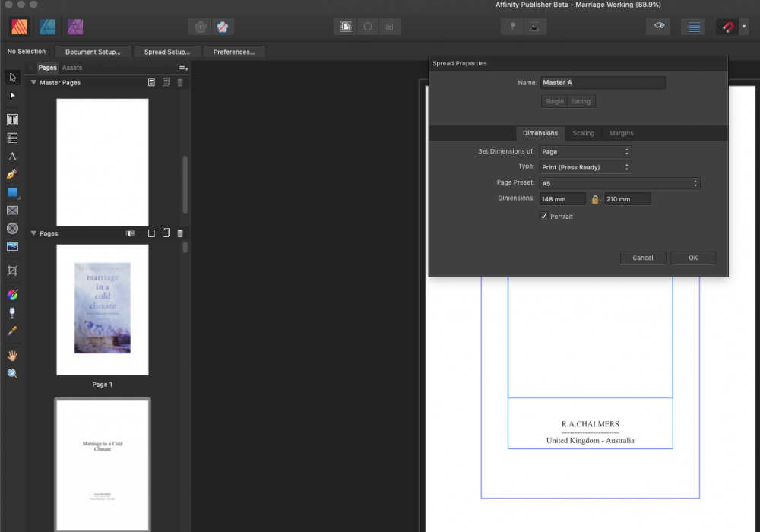Select the Pen tool
The image size is (760, 532).
(x=12, y=174)
